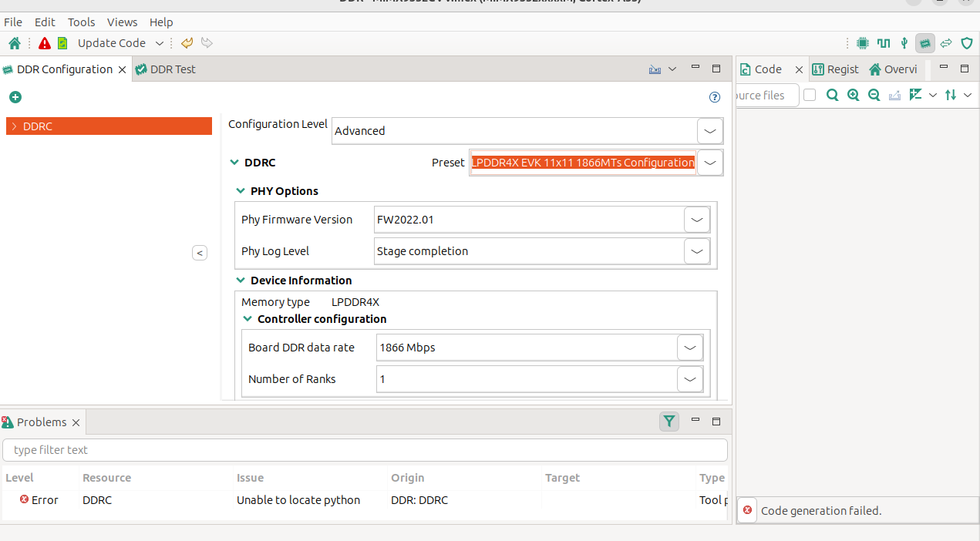
Task: Open the File menu
Action: [13, 22]
